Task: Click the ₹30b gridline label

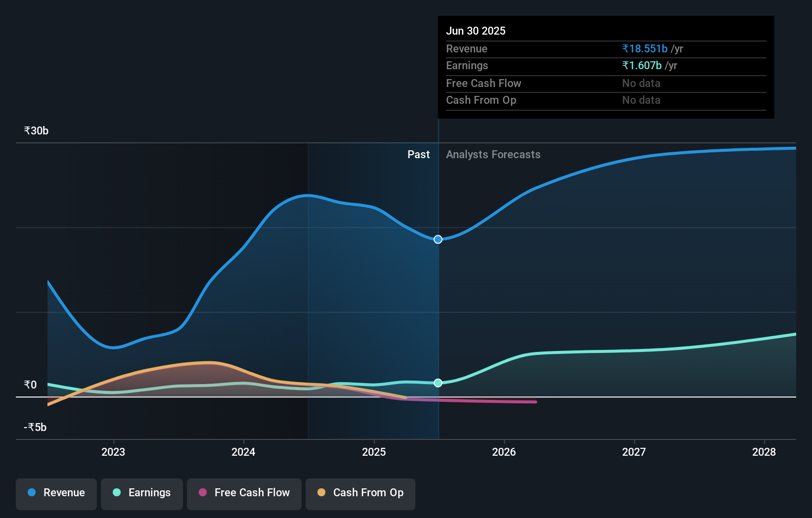Action: pyautogui.click(x=35, y=130)
